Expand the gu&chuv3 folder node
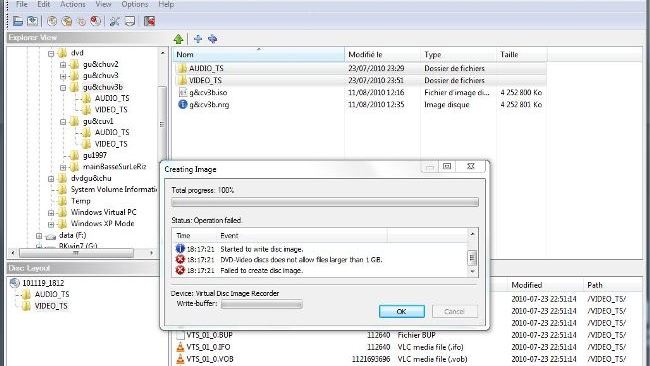Image resolution: width=650 pixels, height=366 pixels. [x=63, y=76]
